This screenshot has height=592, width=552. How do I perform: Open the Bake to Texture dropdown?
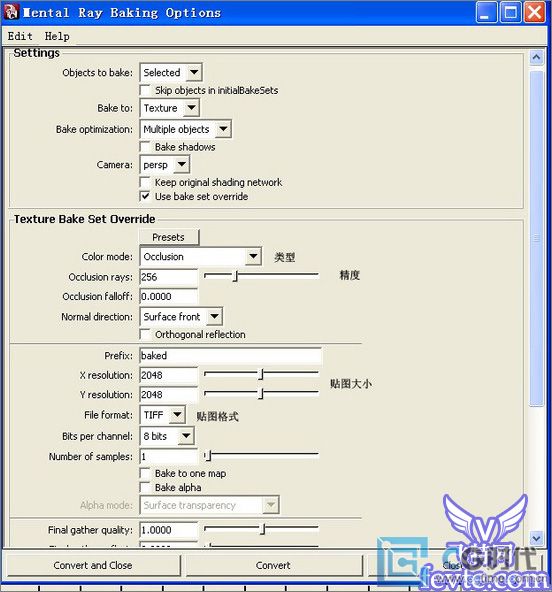pyautogui.click(x=170, y=108)
